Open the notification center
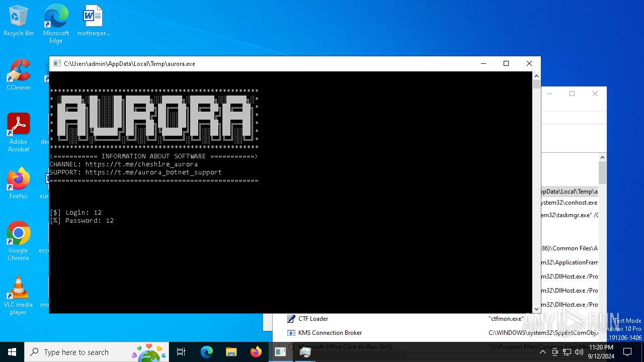The image size is (644, 362). point(627,352)
